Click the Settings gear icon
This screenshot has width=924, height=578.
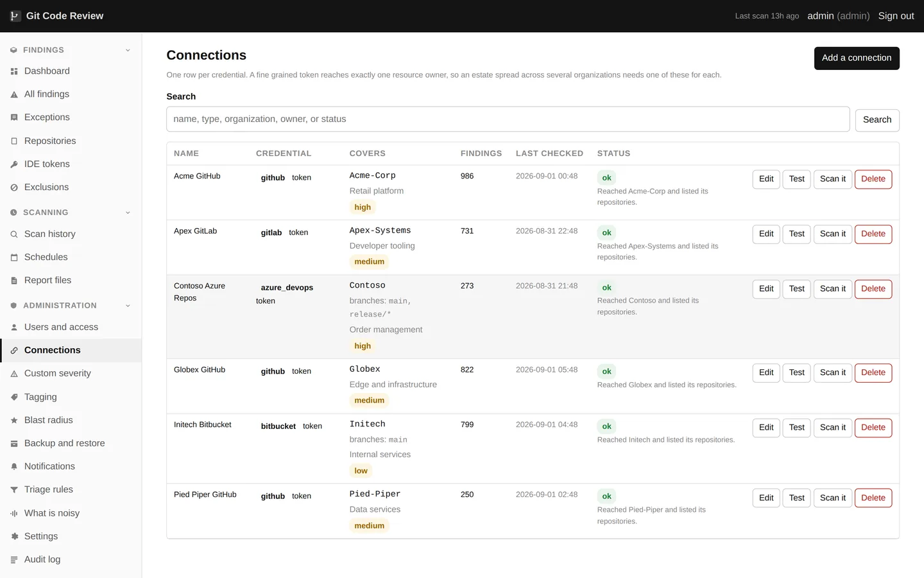click(x=14, y=537)
